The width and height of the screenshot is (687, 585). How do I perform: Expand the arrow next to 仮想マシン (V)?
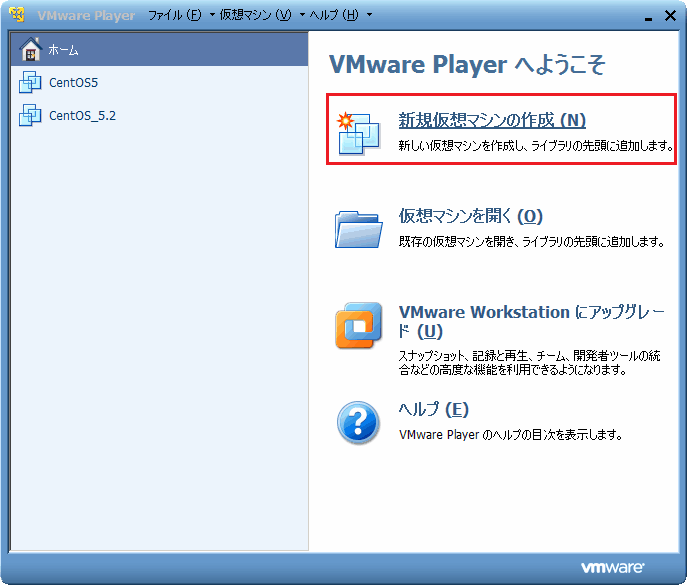[302, 15]
